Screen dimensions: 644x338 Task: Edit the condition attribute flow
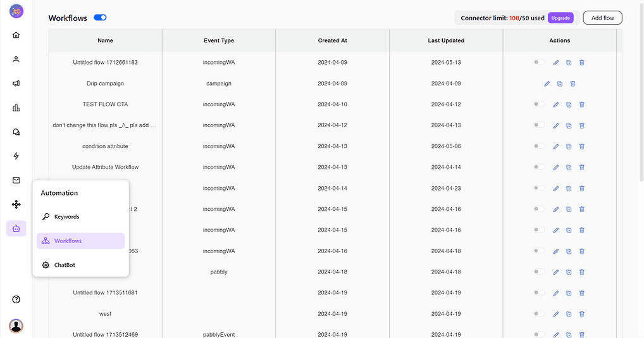(x=555, y=146)
